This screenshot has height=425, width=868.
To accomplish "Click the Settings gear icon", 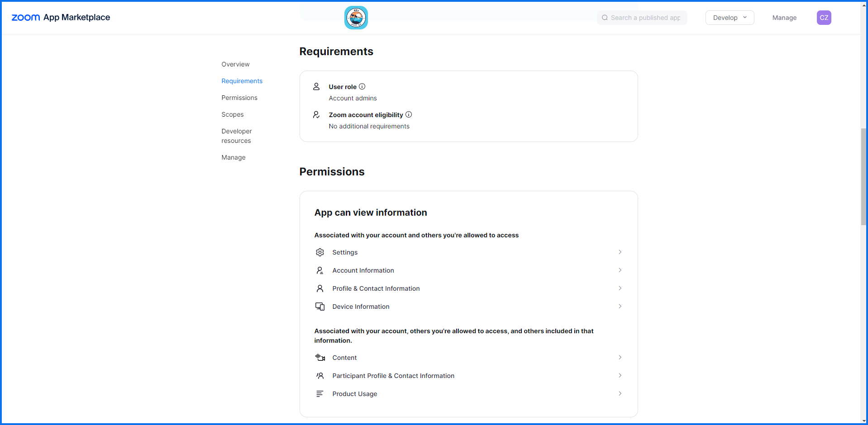I will (320, 252).
